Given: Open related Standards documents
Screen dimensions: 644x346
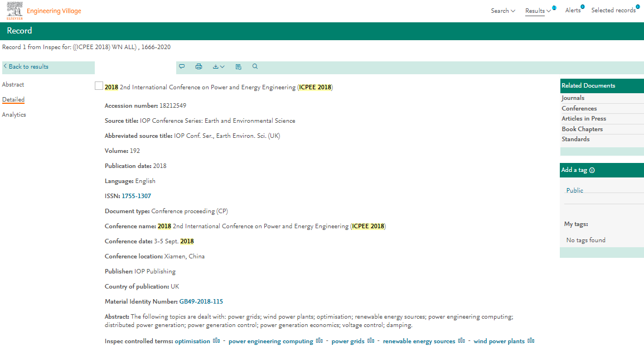Looking at the screenshot, I should tap(575, 139).
